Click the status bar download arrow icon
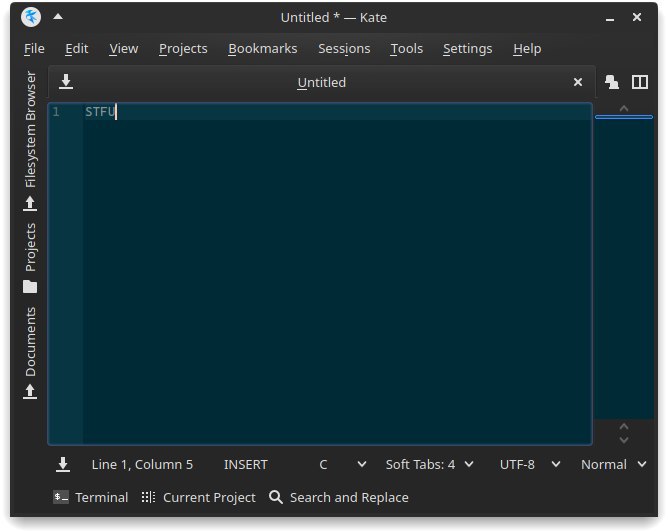 point(63,465)
